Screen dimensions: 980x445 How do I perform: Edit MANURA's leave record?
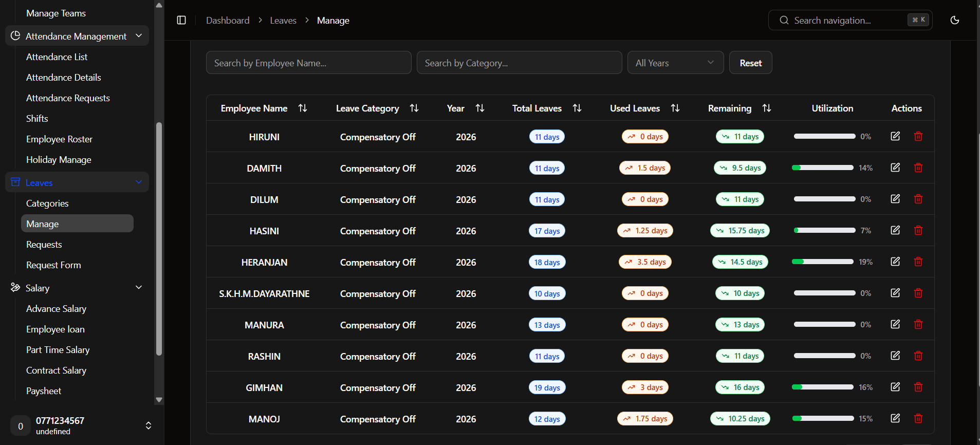[x=895, y=324]
